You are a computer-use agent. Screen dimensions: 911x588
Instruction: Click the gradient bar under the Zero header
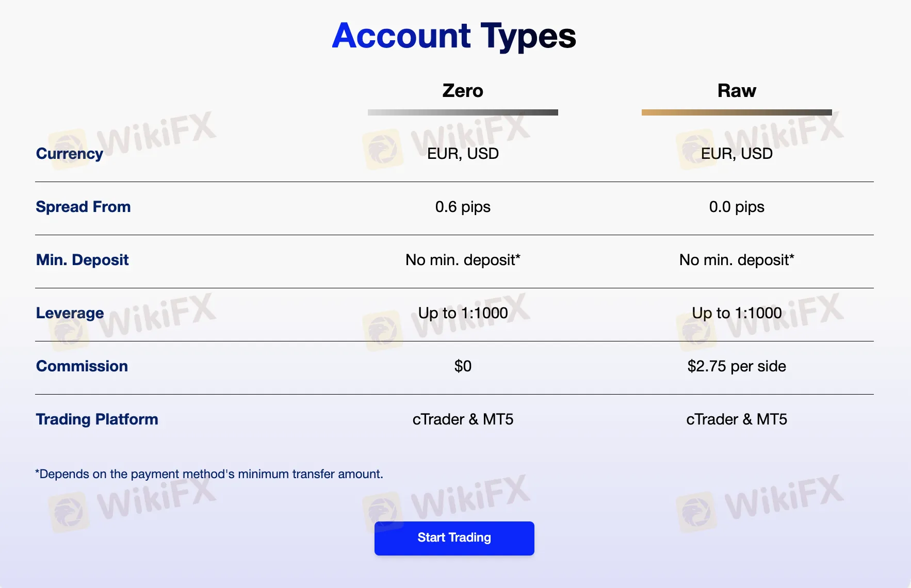coord(463,112)
